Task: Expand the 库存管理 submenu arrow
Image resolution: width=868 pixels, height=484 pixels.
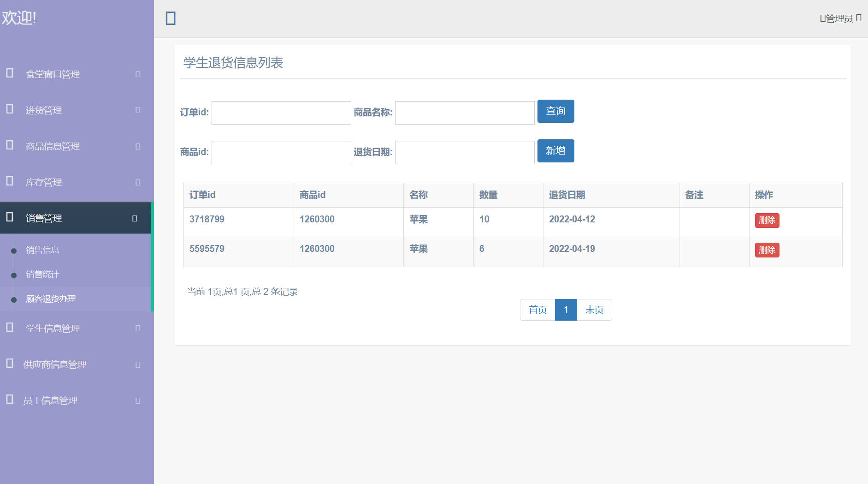Action: [137, 182]
